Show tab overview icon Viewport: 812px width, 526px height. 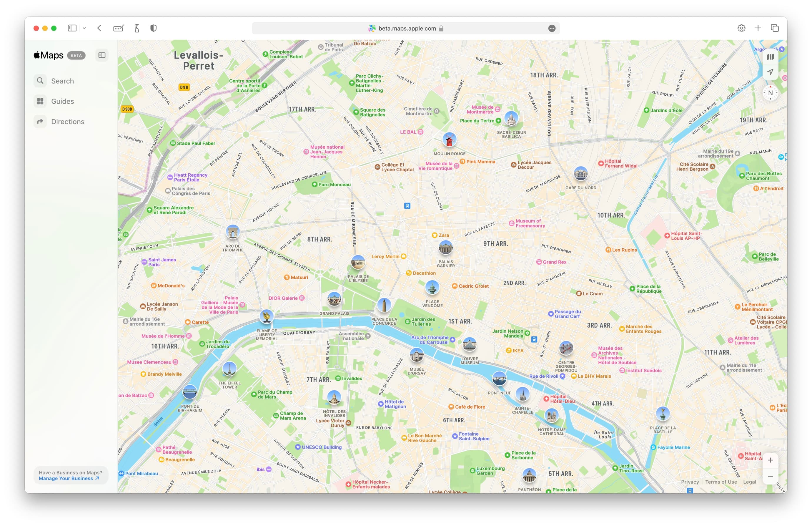(775, 28)
